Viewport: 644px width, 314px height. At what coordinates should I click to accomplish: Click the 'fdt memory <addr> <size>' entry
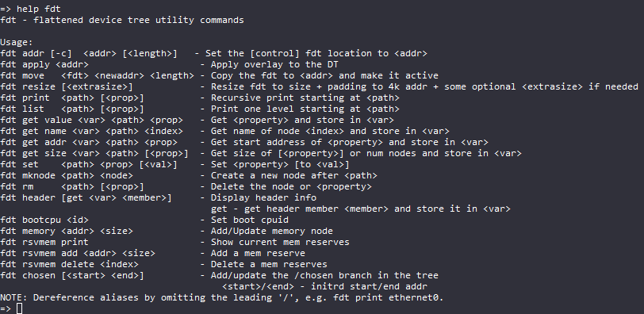pyautogui.click(x=167, y=231)
